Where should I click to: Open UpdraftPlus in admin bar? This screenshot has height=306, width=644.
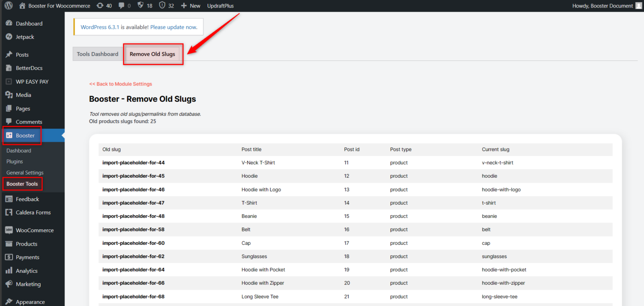click(221, 6)
